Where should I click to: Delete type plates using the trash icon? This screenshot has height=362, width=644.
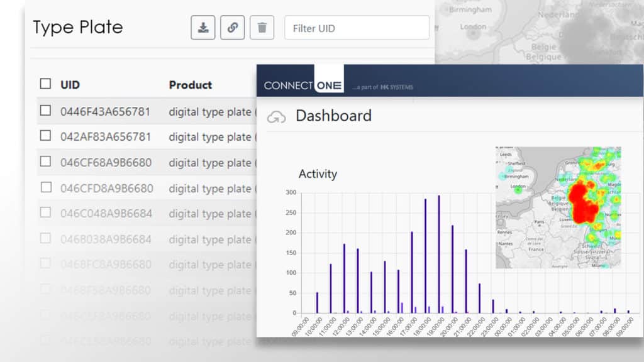coord(262,27)
